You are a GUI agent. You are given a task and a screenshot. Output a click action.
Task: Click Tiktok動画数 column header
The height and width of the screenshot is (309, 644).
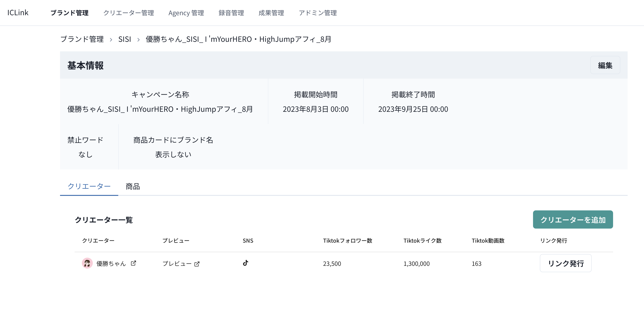click(x=488, y=241)
